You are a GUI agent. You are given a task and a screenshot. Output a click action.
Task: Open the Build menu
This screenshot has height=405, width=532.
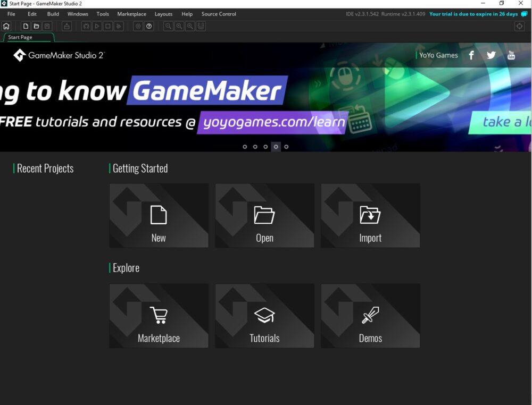coord(53,14)
